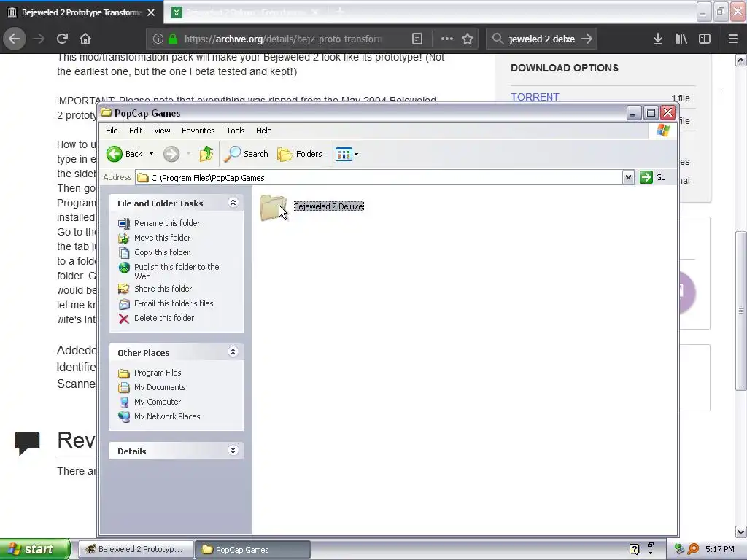Click the green Go button
Image resolution: width=747 pixels, height=560 pixels.
(x=653, y=177)
